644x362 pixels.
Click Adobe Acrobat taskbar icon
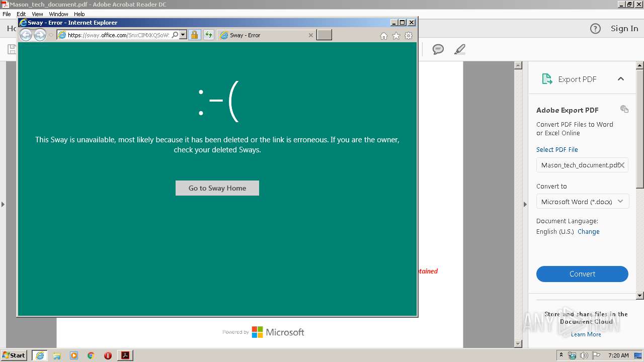pyautogui.click(x=125, y=355)
